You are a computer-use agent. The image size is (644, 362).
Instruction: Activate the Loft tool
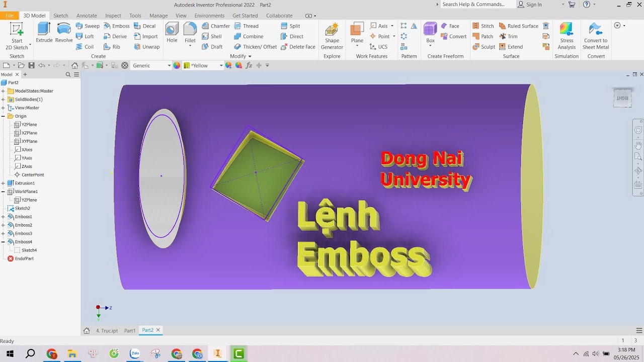(85, 36)
